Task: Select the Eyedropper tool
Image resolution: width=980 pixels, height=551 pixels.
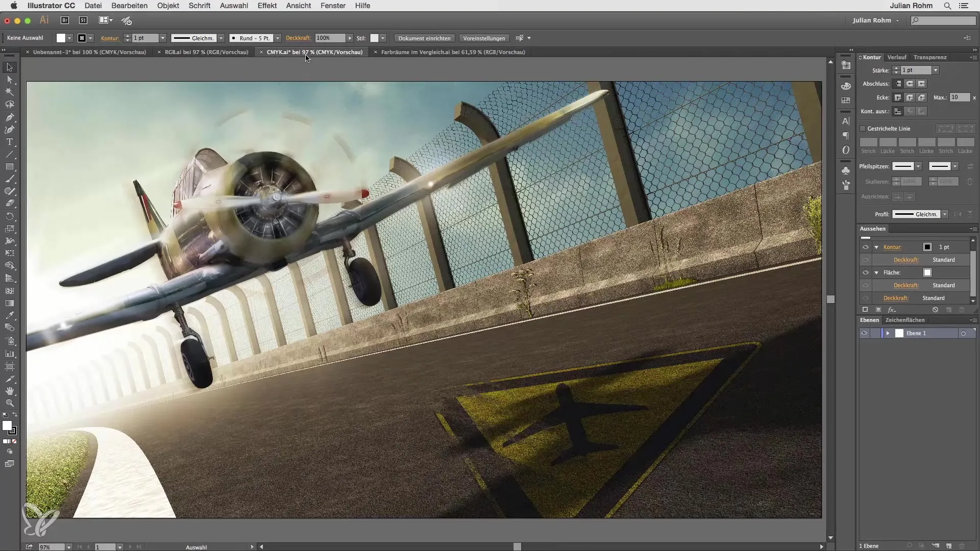Action: 10,315
